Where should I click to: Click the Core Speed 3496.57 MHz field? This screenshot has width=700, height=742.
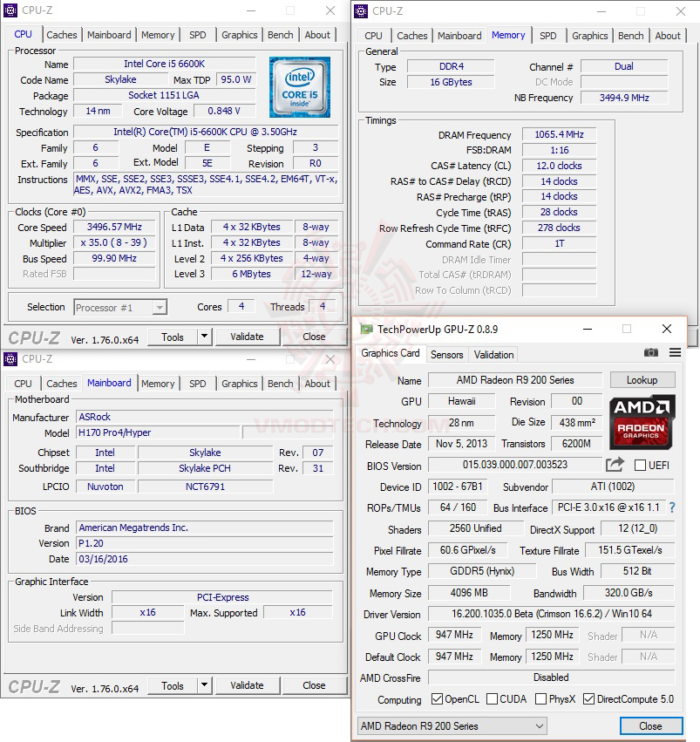[x=114, y=228]
